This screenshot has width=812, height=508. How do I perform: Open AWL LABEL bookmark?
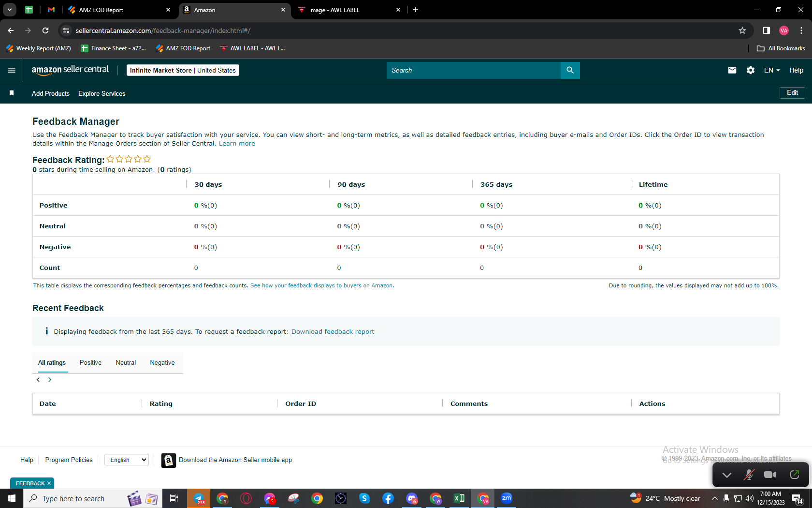point(252,48)
